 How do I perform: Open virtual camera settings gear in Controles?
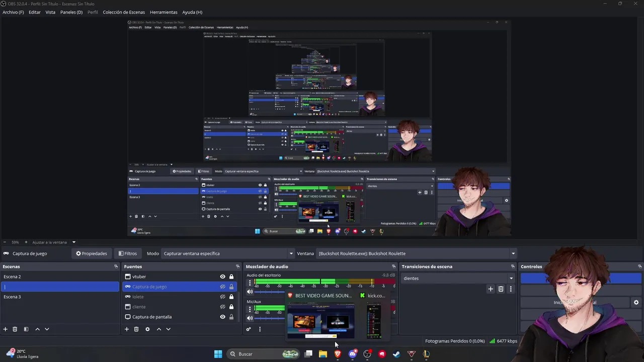click(636, 303)
